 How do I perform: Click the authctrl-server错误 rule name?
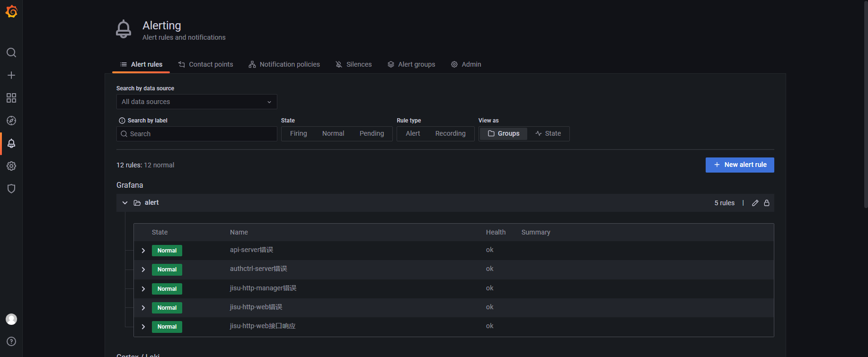coord(258,269)
